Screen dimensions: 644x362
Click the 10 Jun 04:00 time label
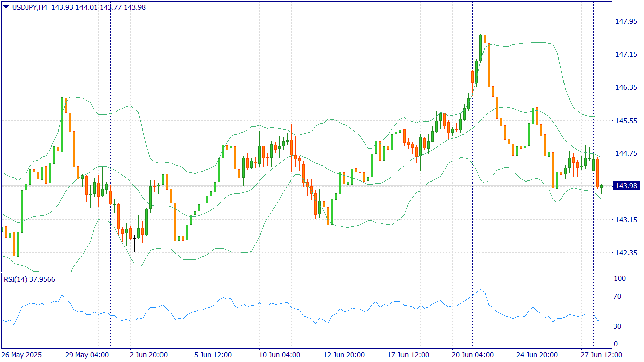(280, 355)
